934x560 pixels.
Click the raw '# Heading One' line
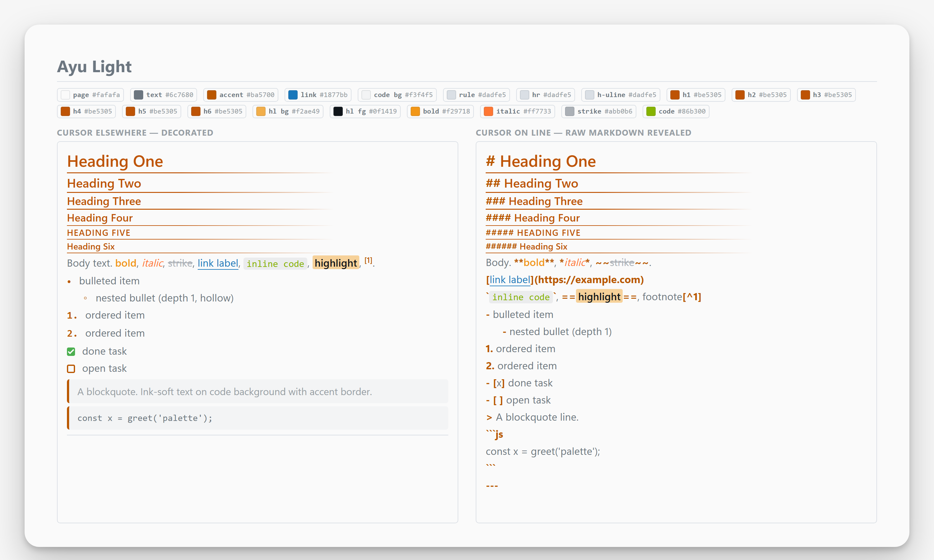tap(540, 161)
